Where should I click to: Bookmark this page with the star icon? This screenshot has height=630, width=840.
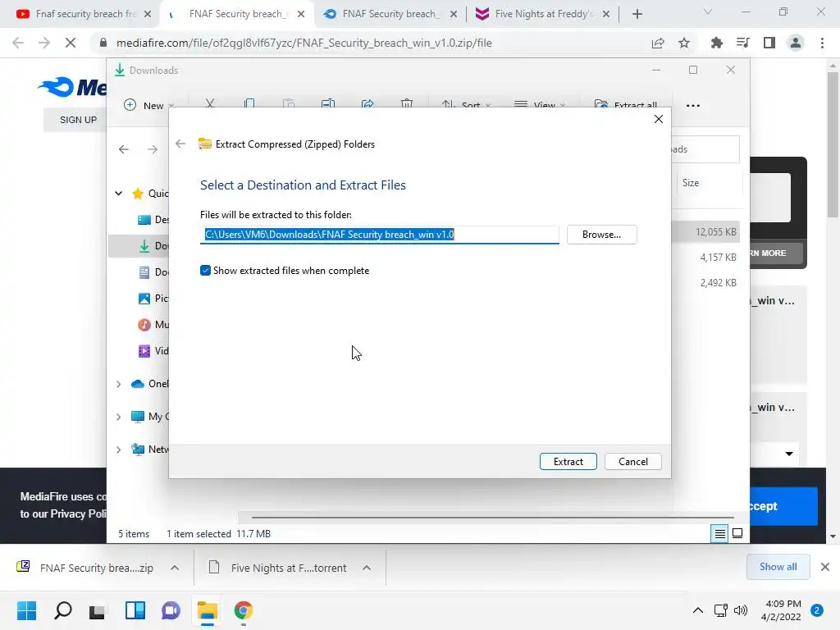click(684, 43)
